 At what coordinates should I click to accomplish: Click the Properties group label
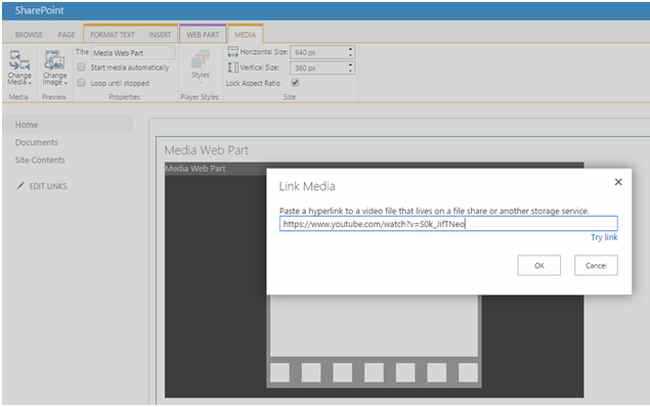click(x=124, y=97)
